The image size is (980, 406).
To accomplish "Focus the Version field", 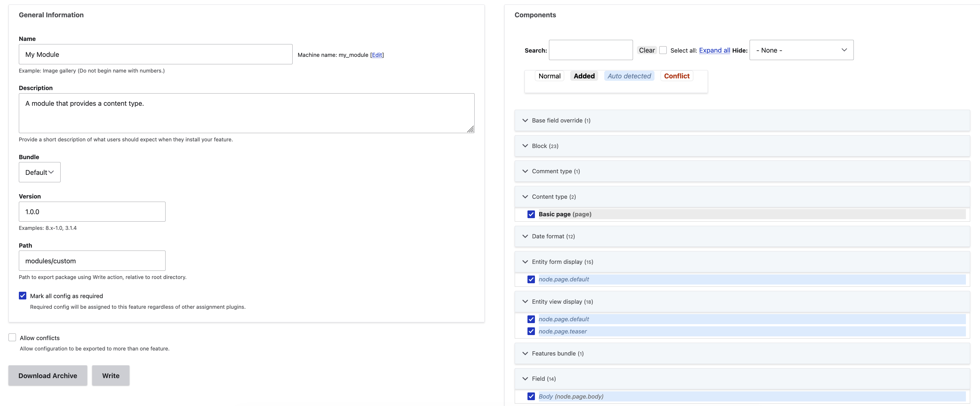I will pyautogui.click(x=92, y=212).
